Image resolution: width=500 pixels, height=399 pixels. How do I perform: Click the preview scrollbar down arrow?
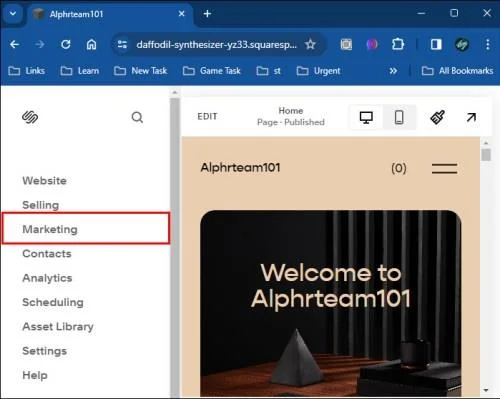pos(486,390)
